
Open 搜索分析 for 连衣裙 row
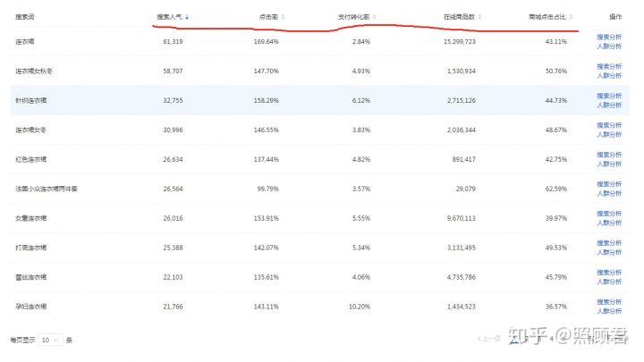pos(609,37)
